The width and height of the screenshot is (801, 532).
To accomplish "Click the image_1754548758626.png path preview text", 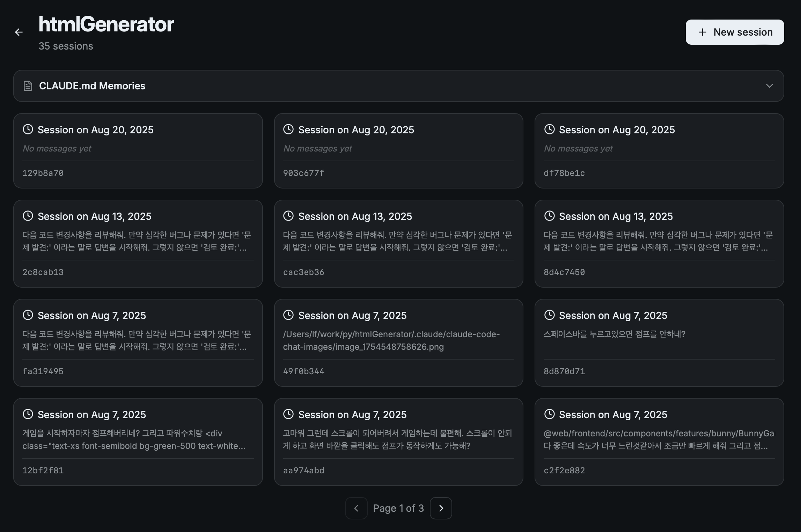I will tap(391, 340).
